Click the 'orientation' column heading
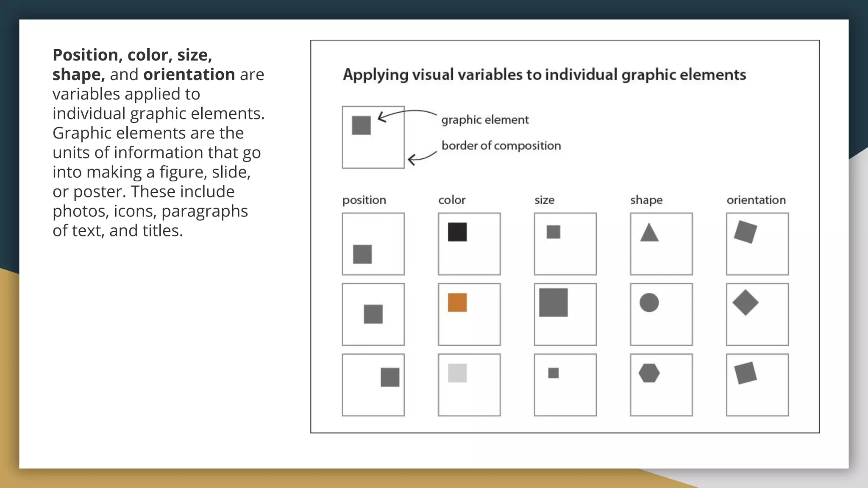 tap(756, 200)
